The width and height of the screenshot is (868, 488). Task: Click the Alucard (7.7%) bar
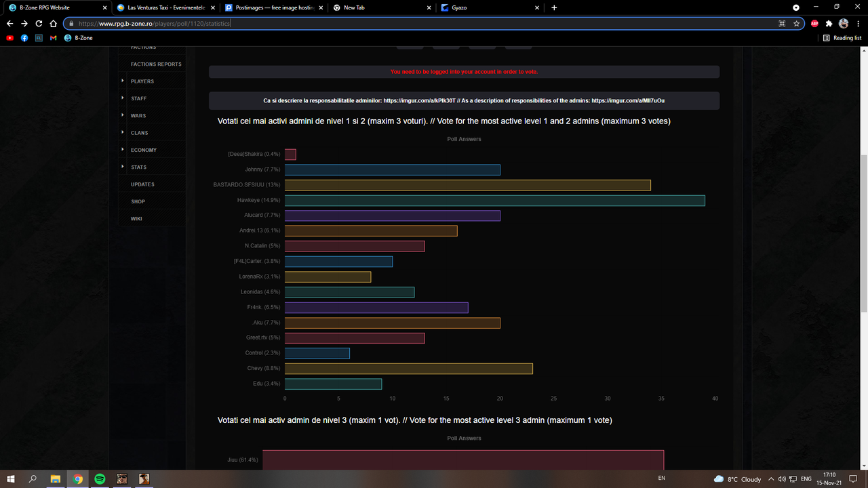coord(392,216)
